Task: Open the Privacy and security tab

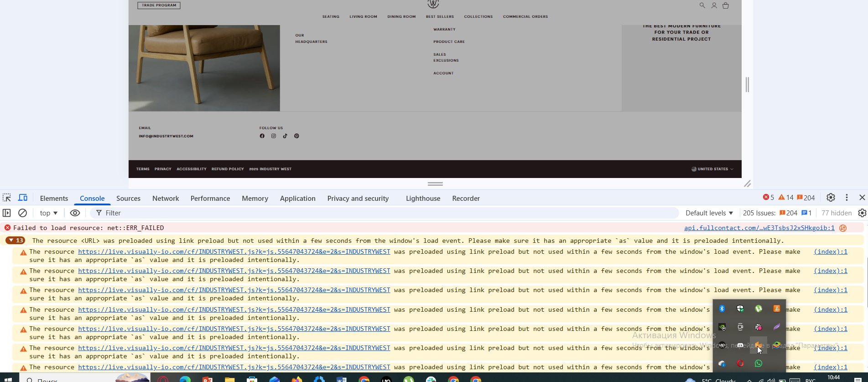Action: [358, 198]
